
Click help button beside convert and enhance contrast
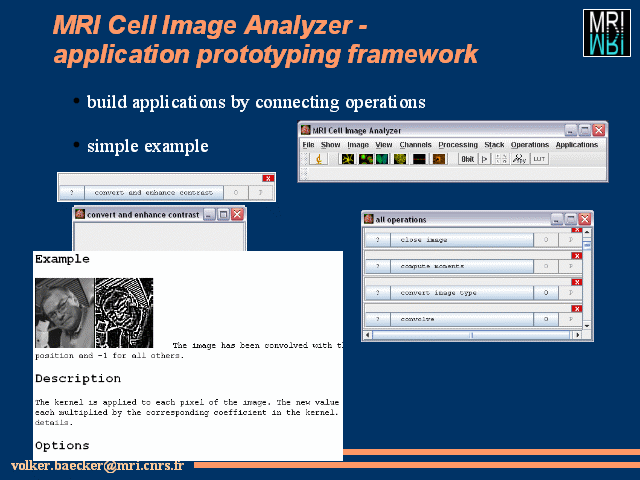tap(71, 192)
